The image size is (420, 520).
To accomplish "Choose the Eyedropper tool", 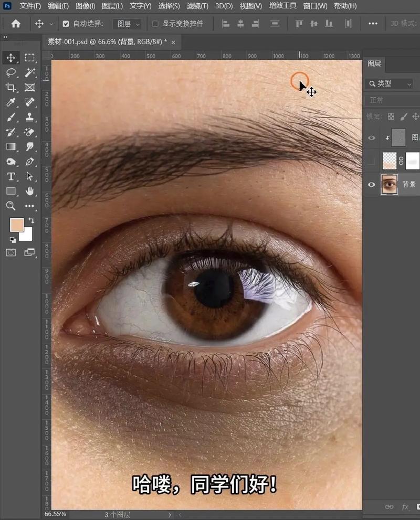I will coord(10,102).
